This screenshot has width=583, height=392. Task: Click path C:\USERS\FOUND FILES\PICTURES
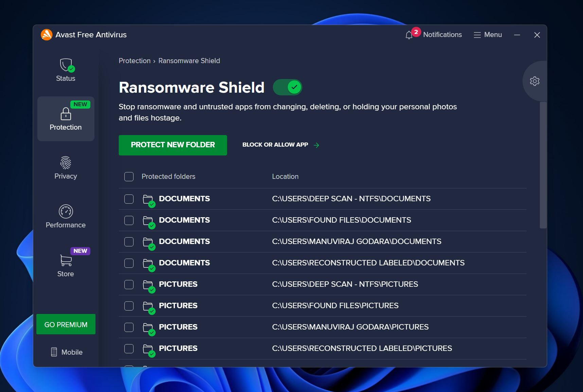(x=335, y=305)
